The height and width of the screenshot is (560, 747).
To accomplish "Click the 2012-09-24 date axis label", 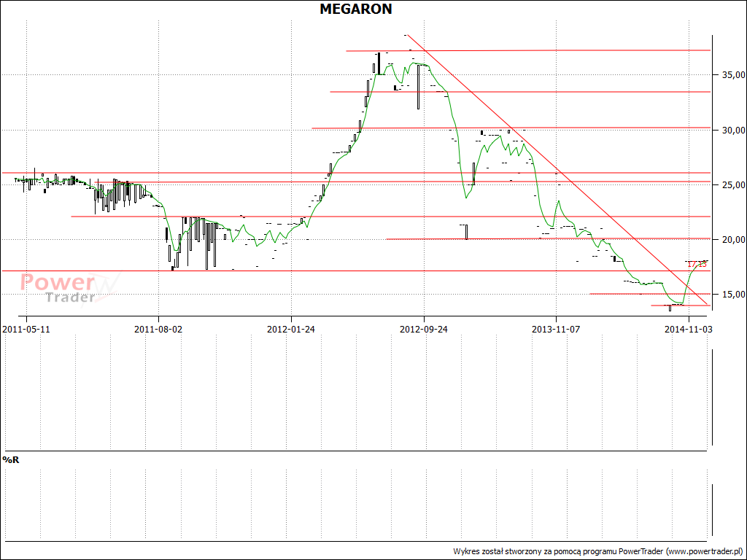I will tap(424, 329).
